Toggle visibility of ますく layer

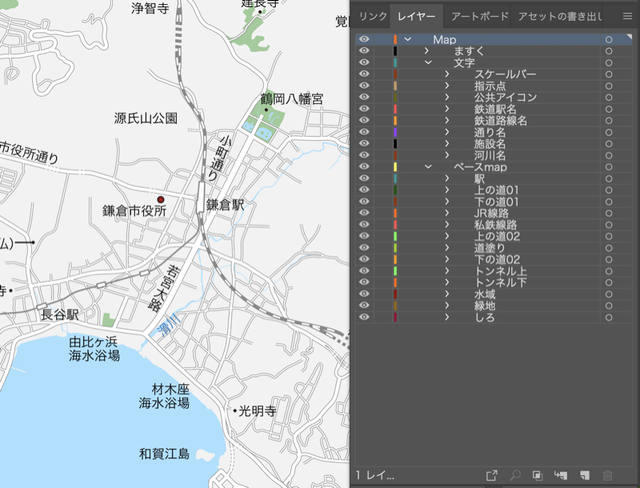pyautogui.click(x=364, y=51)
